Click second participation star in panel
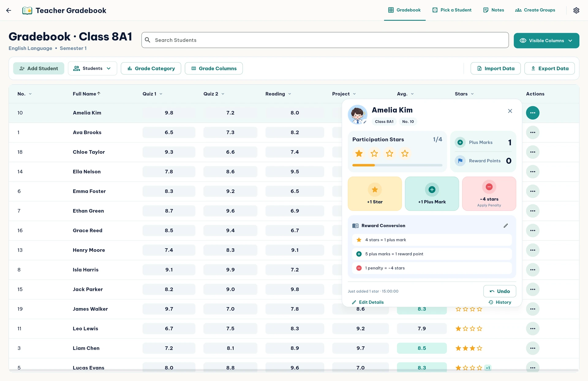The image size is (588, 381). click(374, 153)
